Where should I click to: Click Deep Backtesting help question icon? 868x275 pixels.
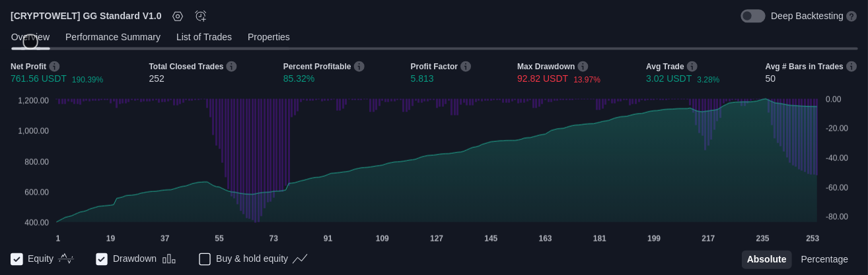[851, 16]
